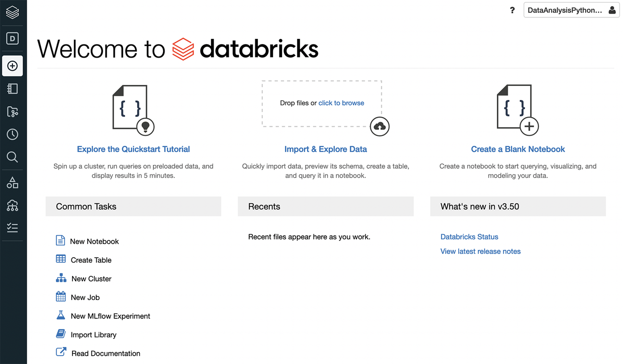This screenshot has height=364, width=623.
Task: Open the Data shapes icon
Action: [x=12, y=182]
